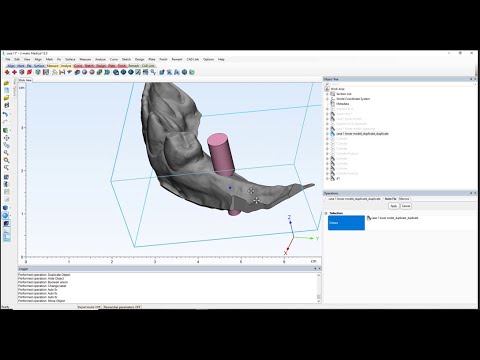Screen dimensions: 480x360
Task: Expand the World Coordinate System node
Action: click(x=327, y=99)
